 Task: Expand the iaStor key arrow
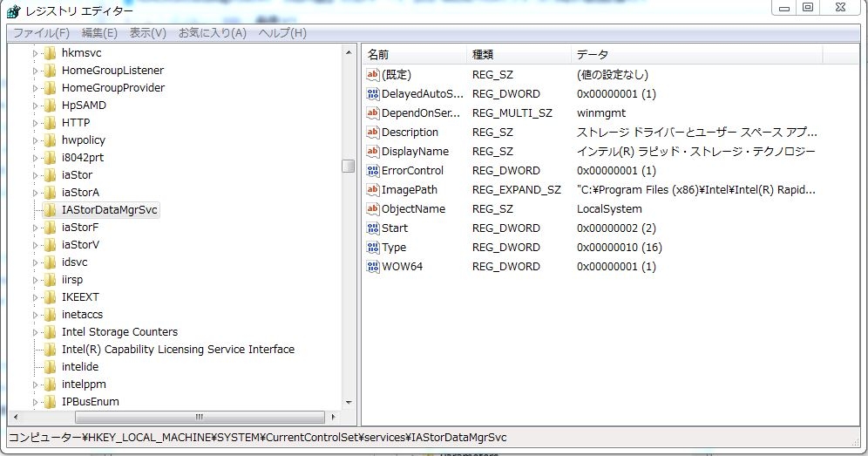point(35,175)
